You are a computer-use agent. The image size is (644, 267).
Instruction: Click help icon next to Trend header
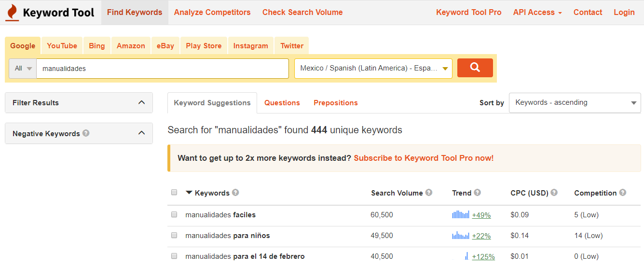477,193
